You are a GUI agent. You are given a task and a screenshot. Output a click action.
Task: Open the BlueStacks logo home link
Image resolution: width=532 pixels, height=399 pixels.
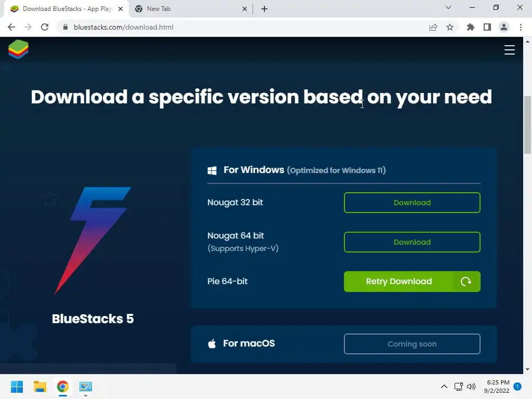click(x=18, y=49)
